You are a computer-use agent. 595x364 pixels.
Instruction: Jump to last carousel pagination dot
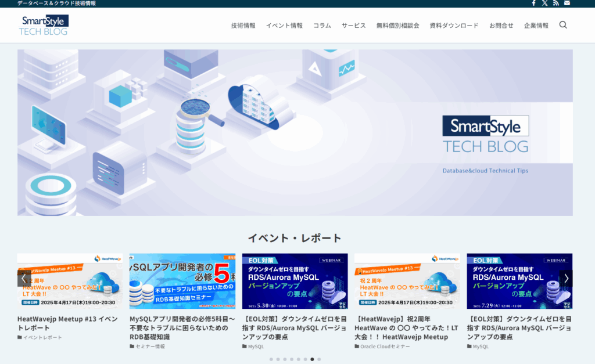pyautogui.click(x=319, y=359)
